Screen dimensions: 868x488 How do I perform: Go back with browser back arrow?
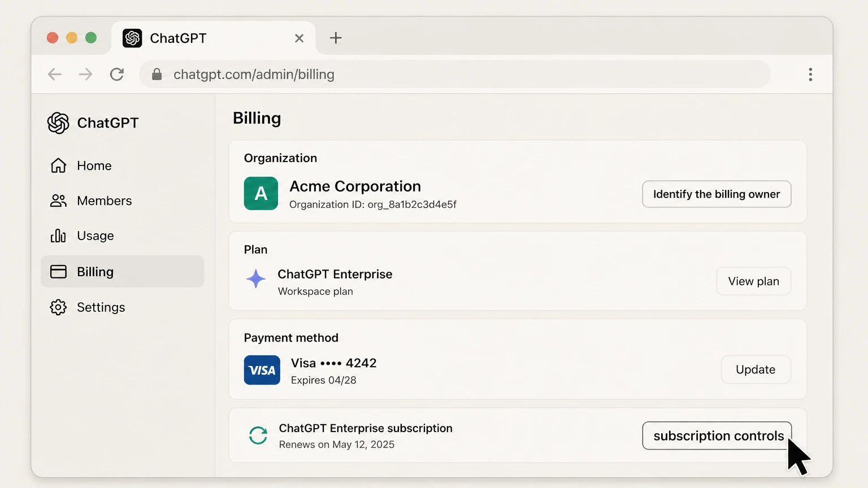[55, 75]
